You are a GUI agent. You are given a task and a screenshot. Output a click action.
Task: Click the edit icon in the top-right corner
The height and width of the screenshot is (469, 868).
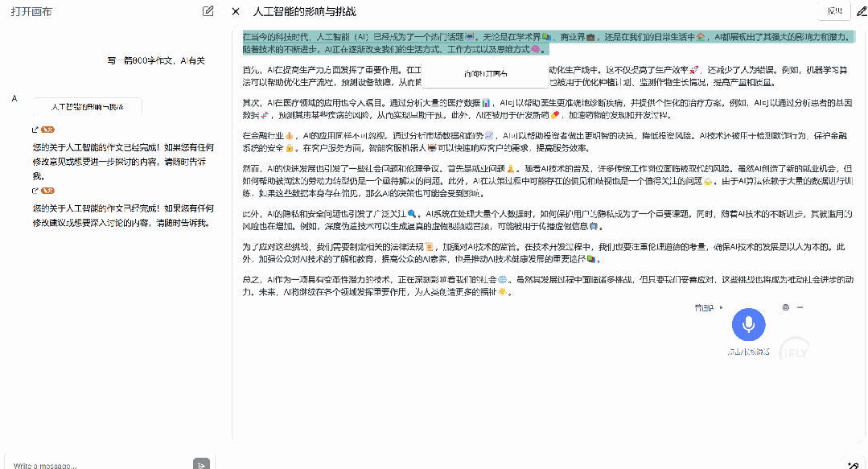(860, 11)
